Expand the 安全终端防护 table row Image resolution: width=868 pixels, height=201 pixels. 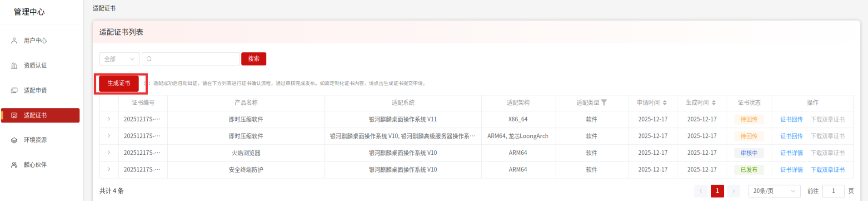pyautogui.click(x=109, y=169)
